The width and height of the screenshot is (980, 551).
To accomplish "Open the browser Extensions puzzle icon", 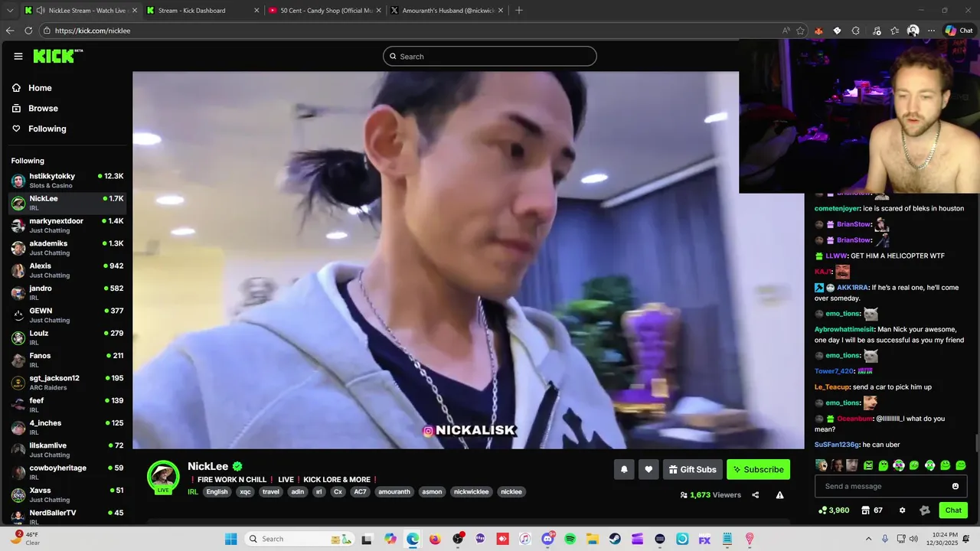I will (x=856, y=31).
